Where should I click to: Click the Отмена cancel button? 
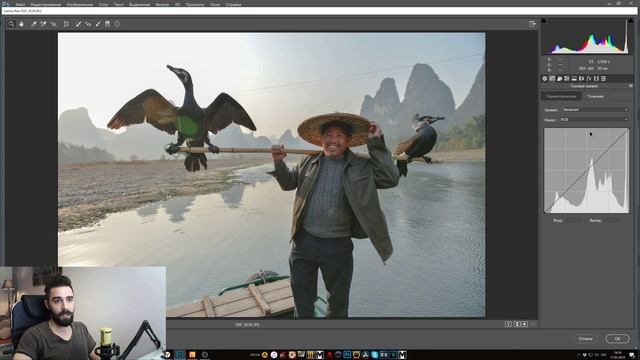pos(585,339)
